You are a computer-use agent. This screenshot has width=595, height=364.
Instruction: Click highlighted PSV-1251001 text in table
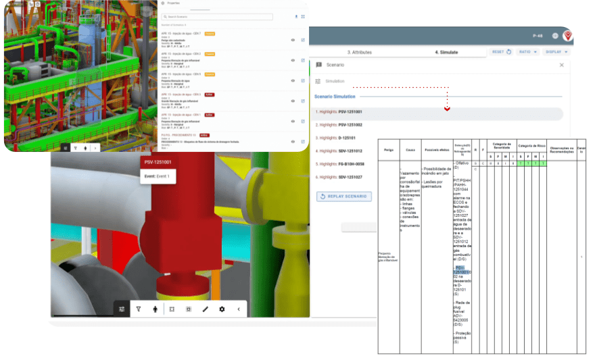[461, 270]
